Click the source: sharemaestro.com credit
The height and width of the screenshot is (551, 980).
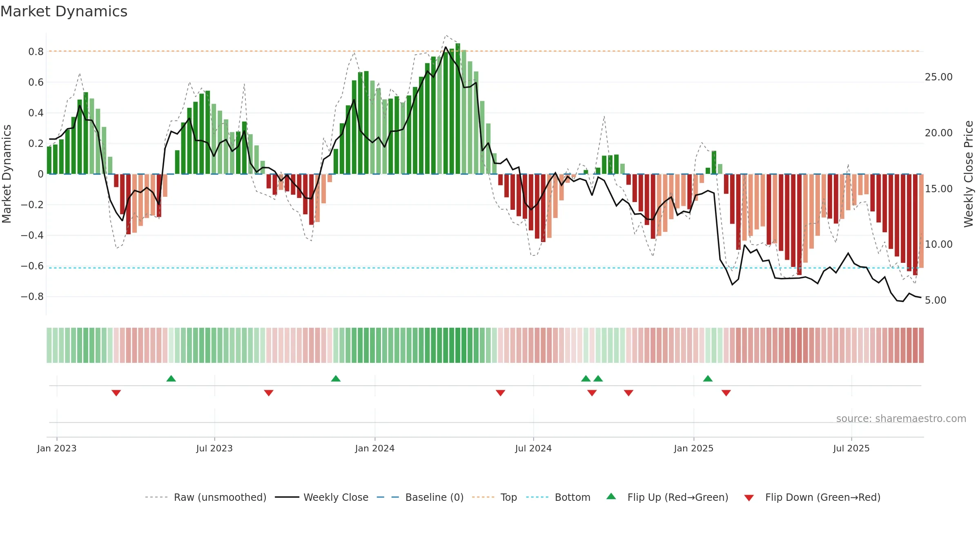tap(901, 418)
